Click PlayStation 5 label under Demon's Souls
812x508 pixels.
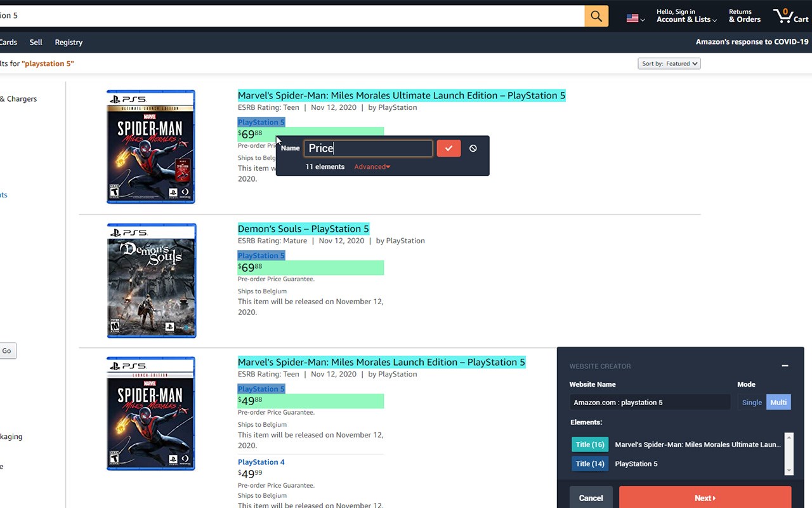261,255
